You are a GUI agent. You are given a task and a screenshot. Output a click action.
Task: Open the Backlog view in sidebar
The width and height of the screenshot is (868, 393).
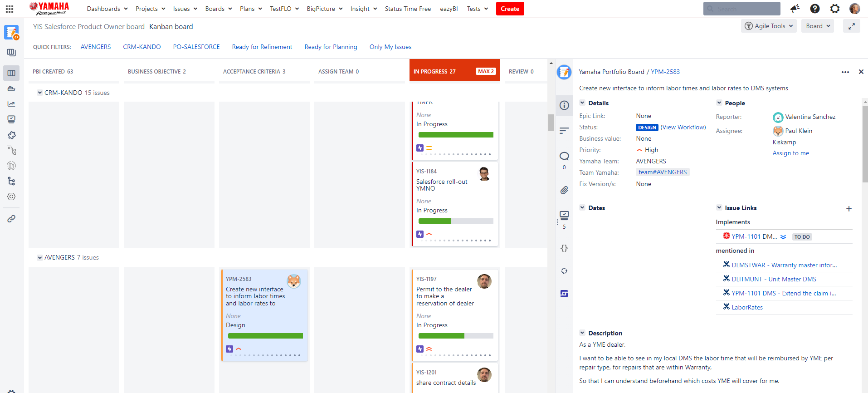pyautogui.click(x=11, y=53)
